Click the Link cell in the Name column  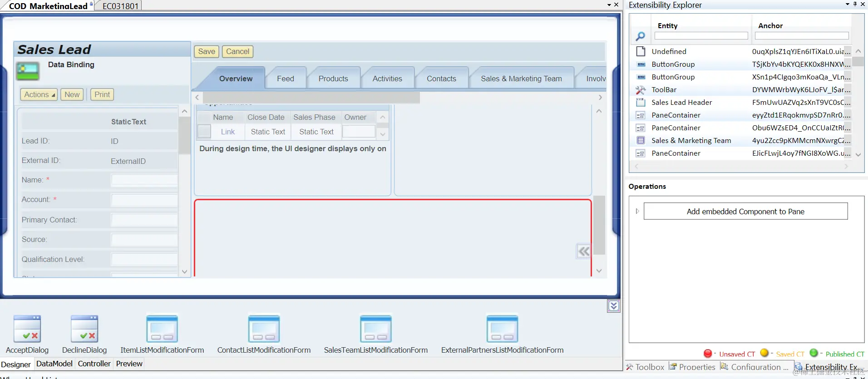228,132
